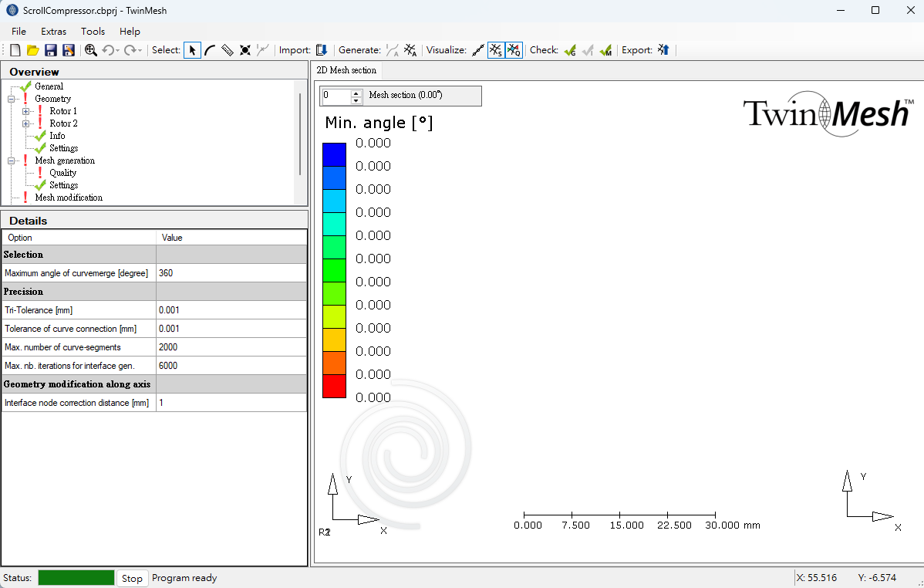Open the Redo history dropdown arrow
This screenshot has width=924, height=588.
point(140,51)
